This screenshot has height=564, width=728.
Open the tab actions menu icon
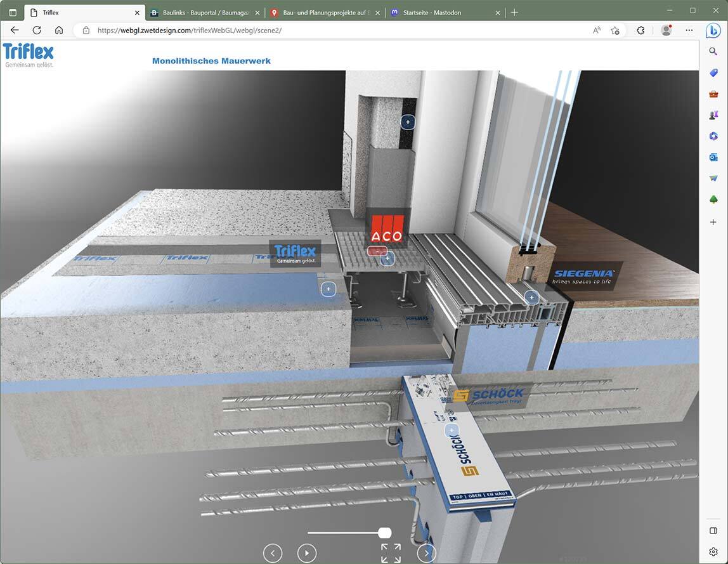(x=13, y=13)
